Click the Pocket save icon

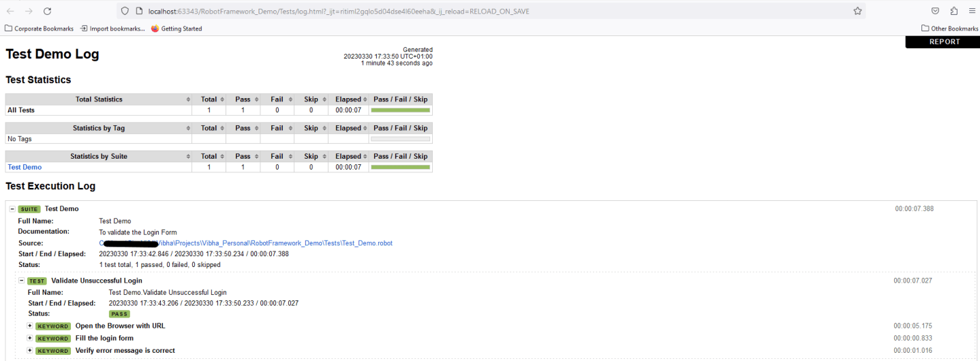936,11
